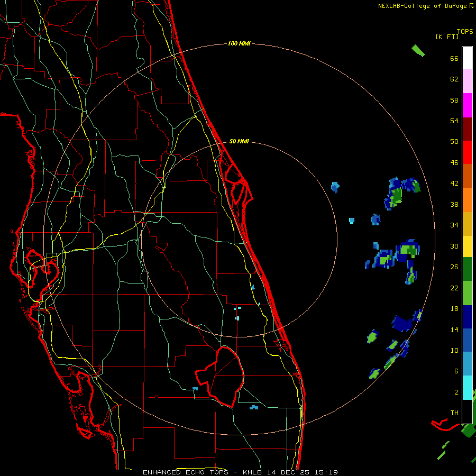Select the navy blue legend swatch
Viewport: 476px width, 476px height.
pyautogui.click(x=467, y=317)
